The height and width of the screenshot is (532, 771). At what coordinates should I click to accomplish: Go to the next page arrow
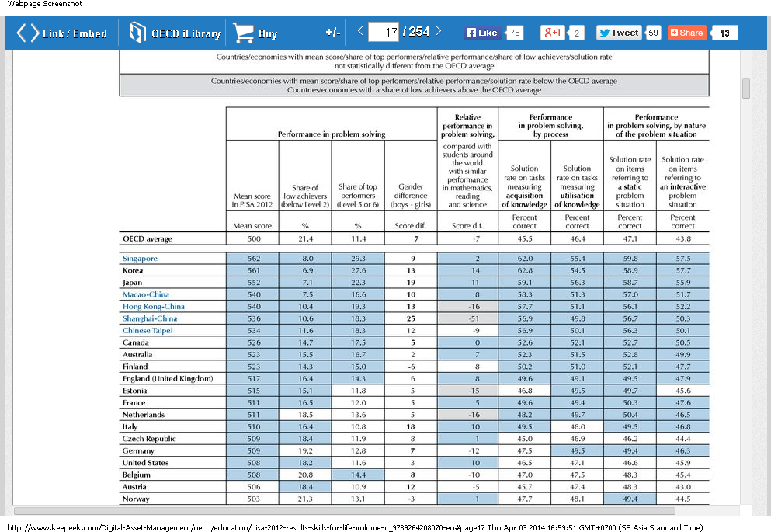[438, 31]
